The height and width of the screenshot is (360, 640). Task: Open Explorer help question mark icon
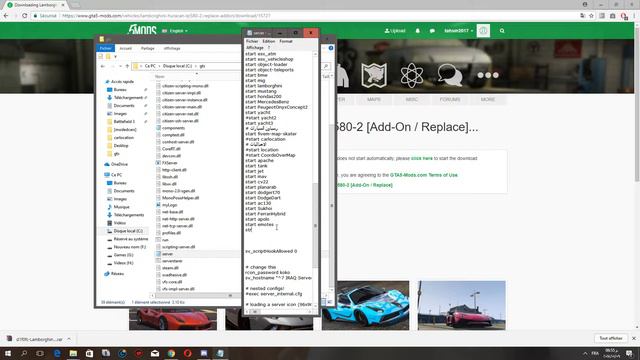[x=331, y=48]
